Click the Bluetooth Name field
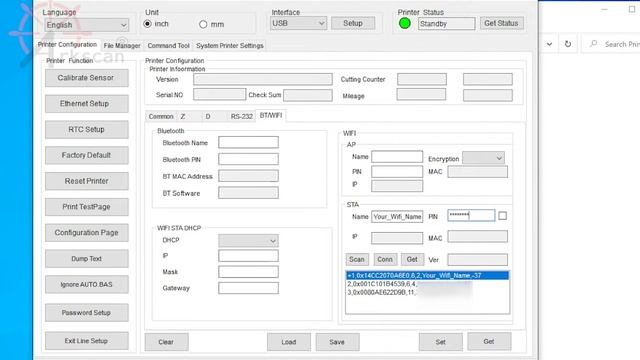Screen dimensions: 640x360 point(248,142)
